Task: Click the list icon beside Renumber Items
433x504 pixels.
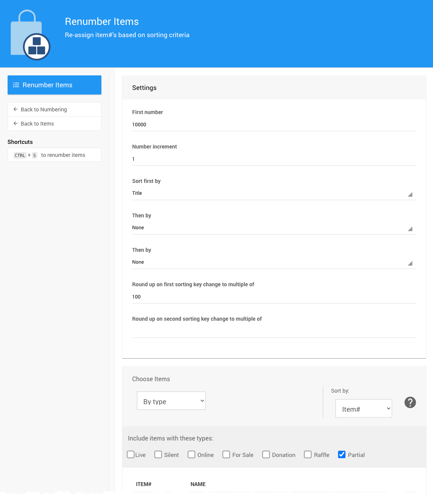Action: tap(16, 85)
